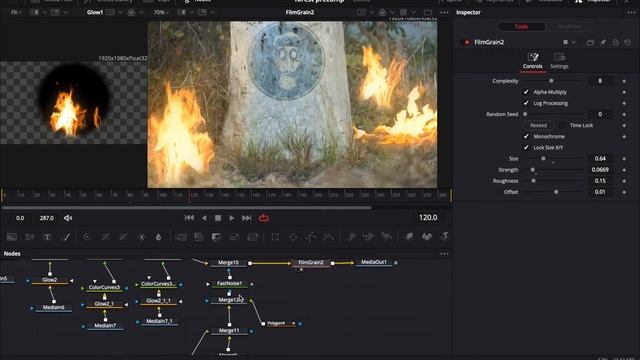Uncheck Lock Size X/Y checkbox
Screen dimensions: 640x360
coord(526,147)
